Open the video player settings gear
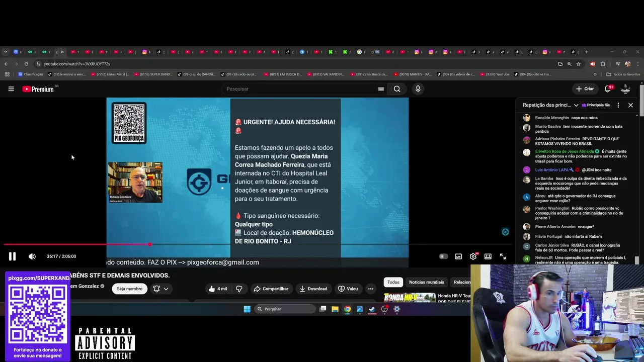The image size is (644, 362). tap(473, 256)
